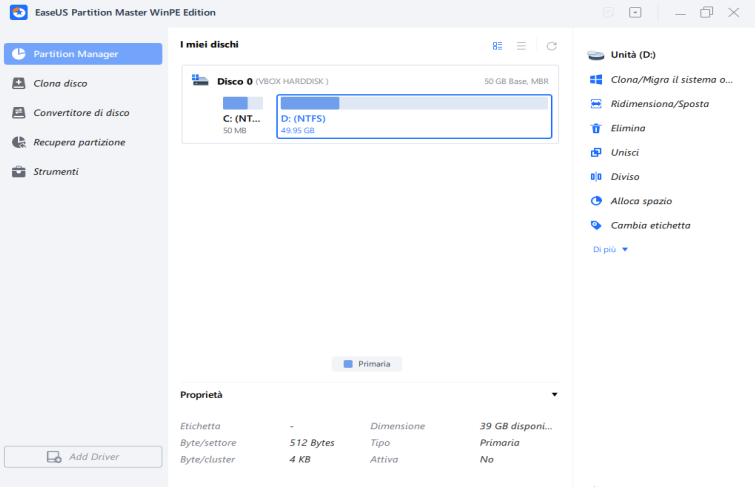Click the 'Primaria' type value

499,443
